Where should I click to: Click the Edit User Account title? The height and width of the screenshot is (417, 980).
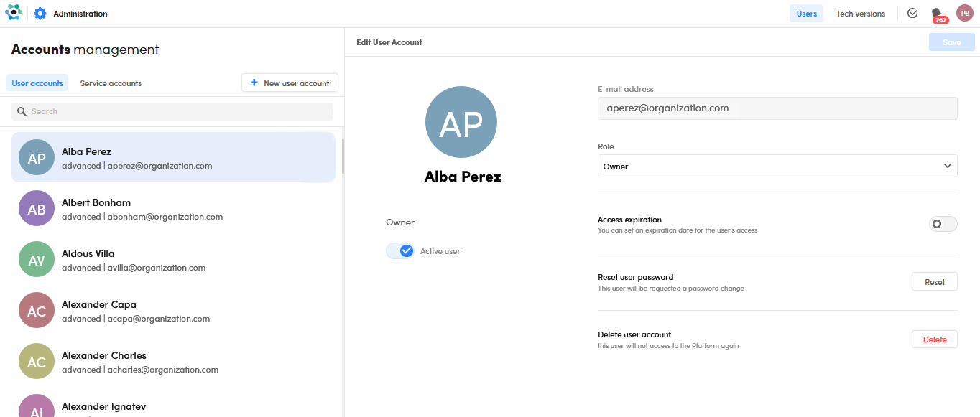pos(389,42)
